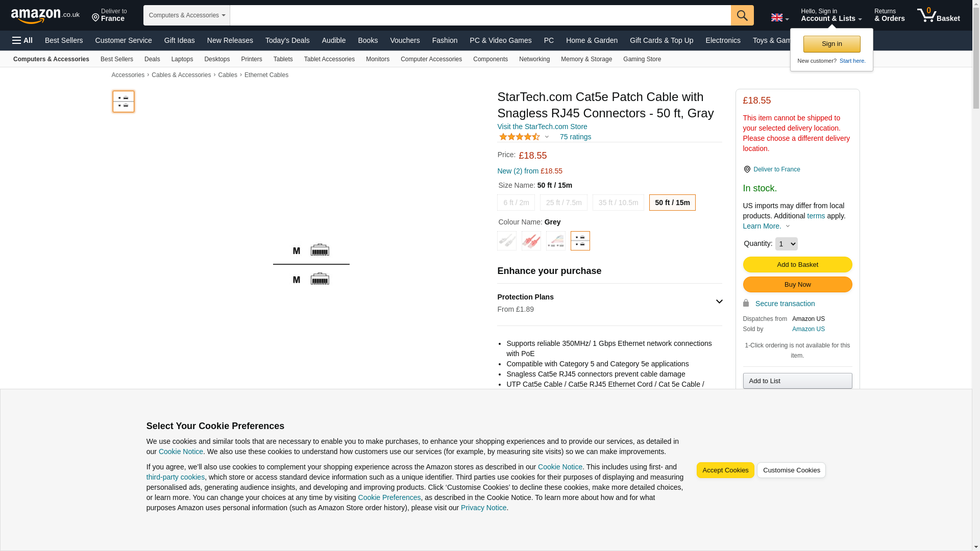980x551 pixels.
Task: Select the 25 ft / 7.5m size option
Action: 563,203
